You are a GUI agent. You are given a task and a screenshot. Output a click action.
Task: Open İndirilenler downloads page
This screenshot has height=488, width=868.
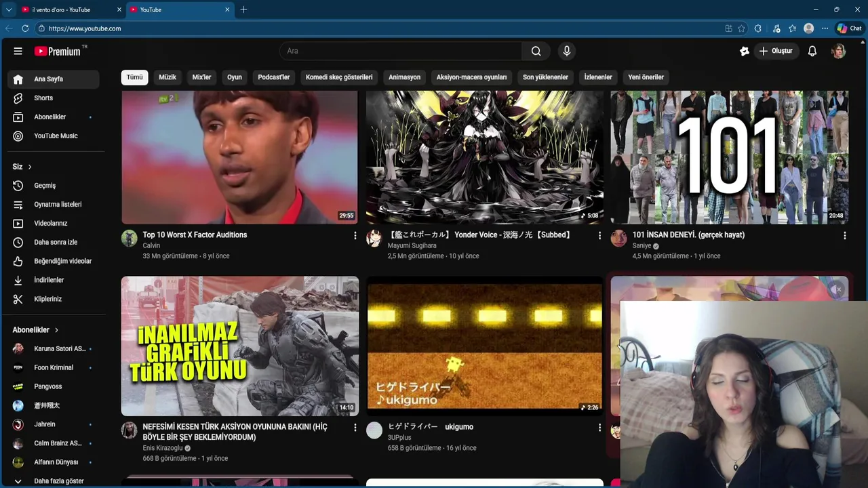pos(54,280)
